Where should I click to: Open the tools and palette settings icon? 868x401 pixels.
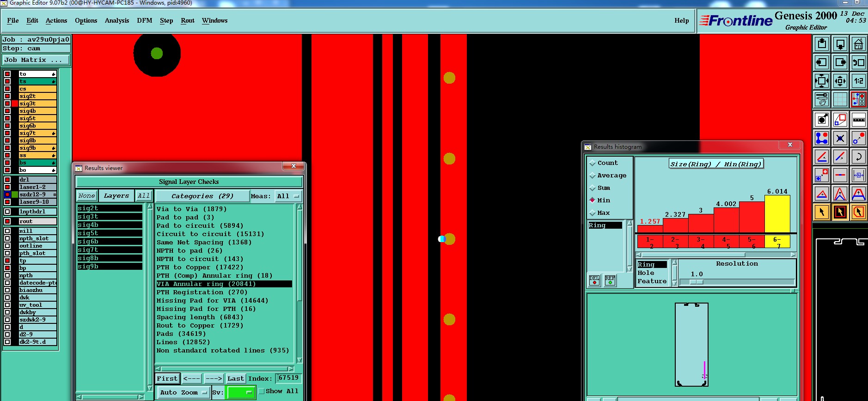pyautogui.click(x=822, y=99)
